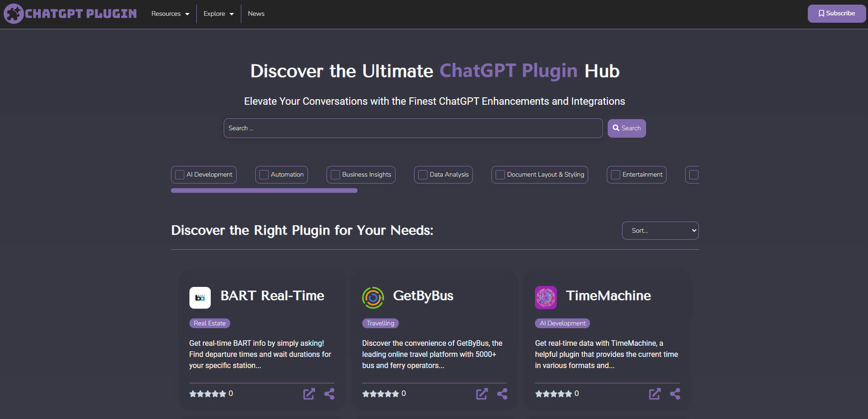Open the BART Real-Time plugin title
Screen dimensions: 868x419
[272, 296]
